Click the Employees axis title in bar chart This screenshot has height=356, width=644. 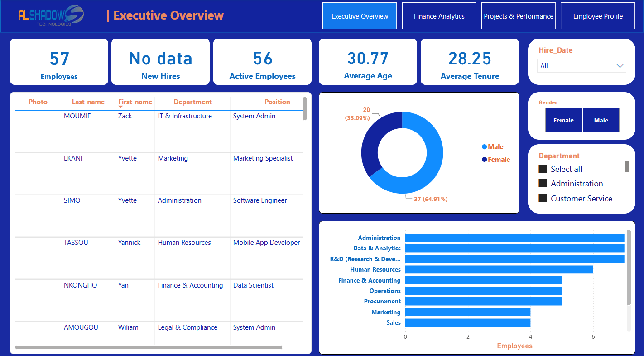pos(514,346)
